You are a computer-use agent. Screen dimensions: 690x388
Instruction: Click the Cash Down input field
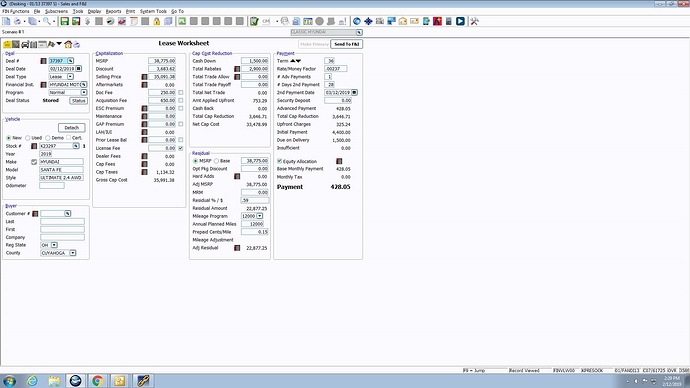(255, 61)
